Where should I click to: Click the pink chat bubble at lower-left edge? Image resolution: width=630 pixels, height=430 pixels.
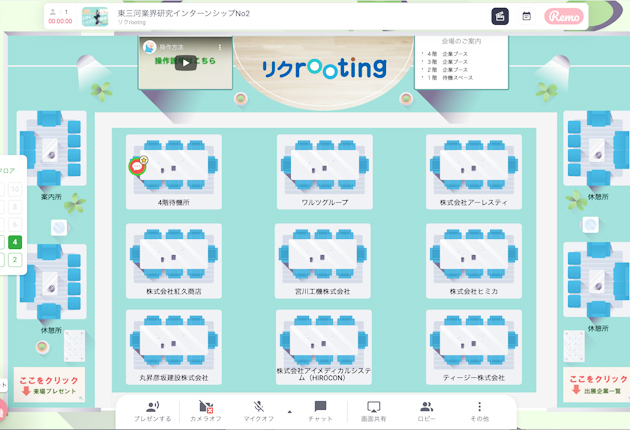pos(2,409)
